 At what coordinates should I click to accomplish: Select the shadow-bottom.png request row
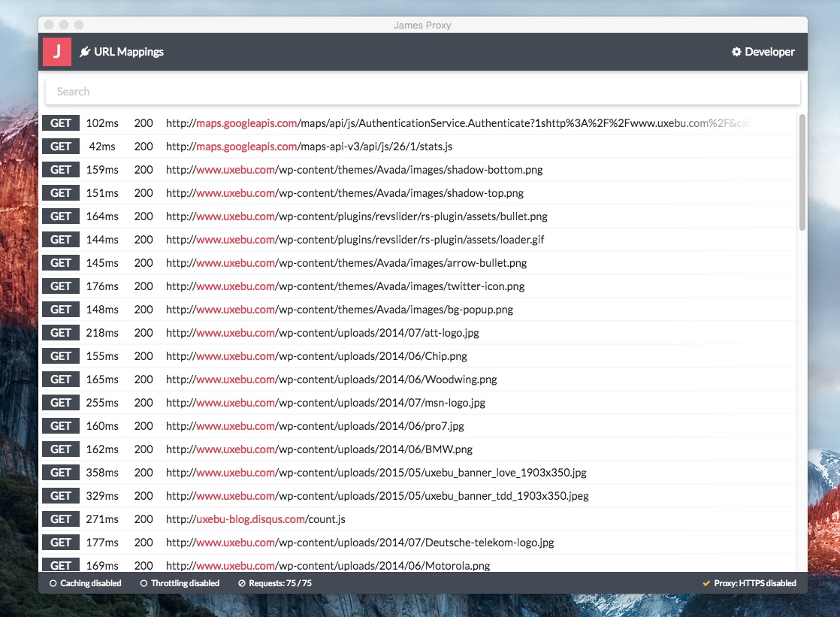coord(419,169)
